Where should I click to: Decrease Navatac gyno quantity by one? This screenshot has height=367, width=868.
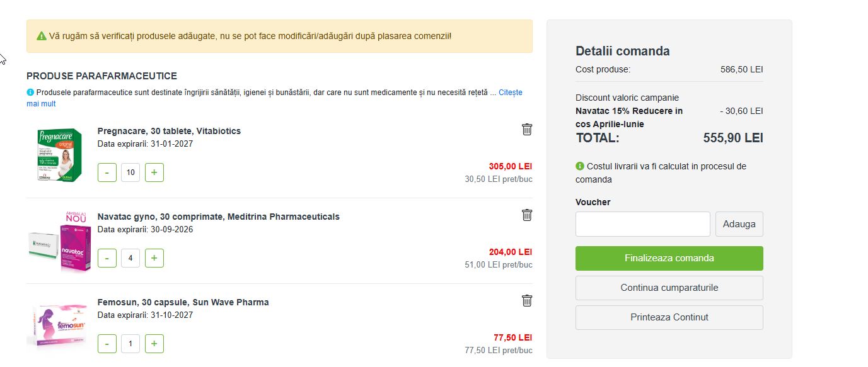coord(107,258)
